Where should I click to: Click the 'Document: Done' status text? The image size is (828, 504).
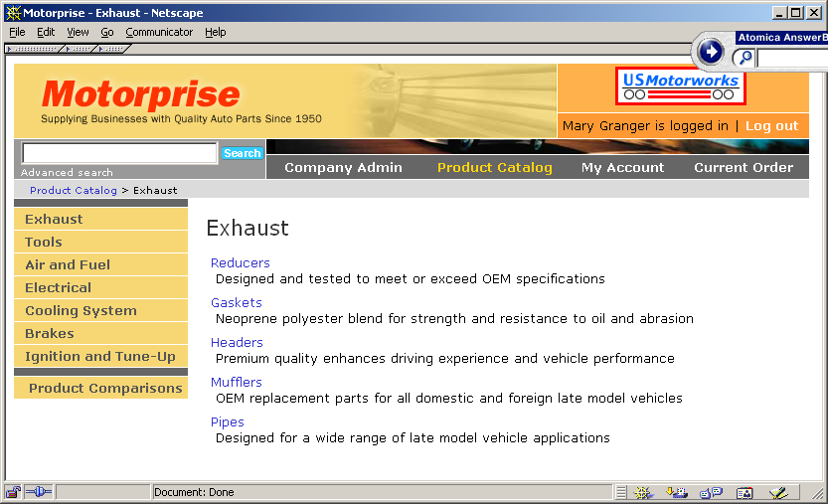[x=194, y=492]
